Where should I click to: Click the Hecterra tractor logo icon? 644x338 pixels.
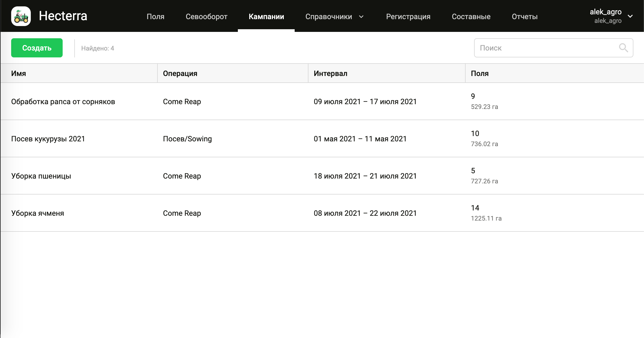tap(21, 16)
